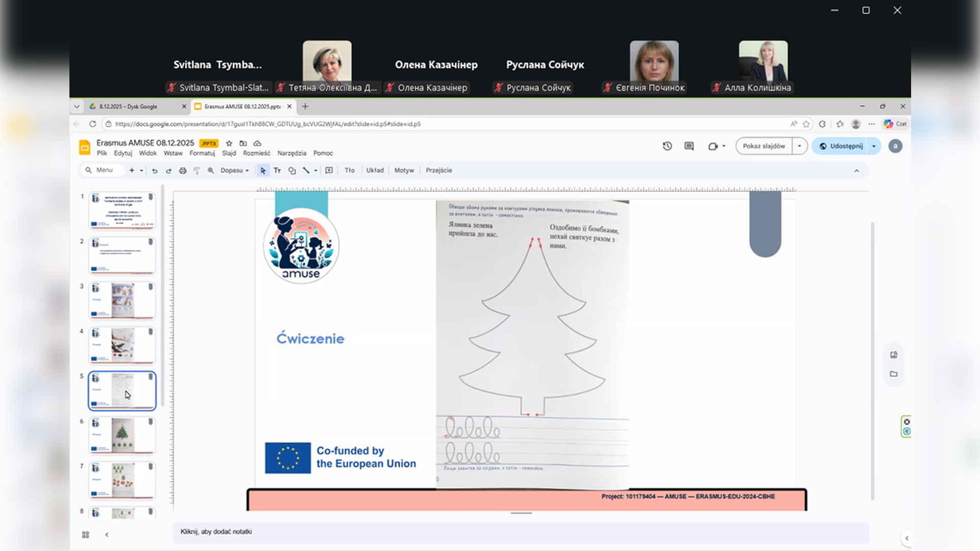980x551 pixels.
Task: Expand the new slide plus dropdown arrow
Action: click(141, 170)
